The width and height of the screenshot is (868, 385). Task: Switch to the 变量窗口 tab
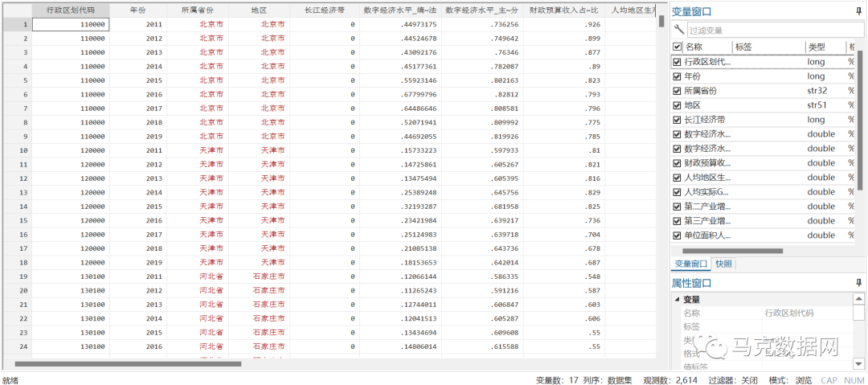point(690,264)
